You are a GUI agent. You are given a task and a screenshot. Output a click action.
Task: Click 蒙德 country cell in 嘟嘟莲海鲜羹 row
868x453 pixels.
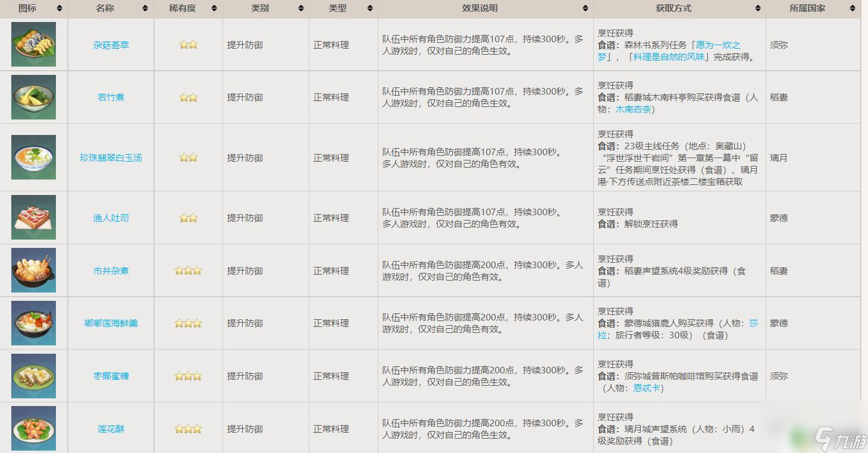779,323
